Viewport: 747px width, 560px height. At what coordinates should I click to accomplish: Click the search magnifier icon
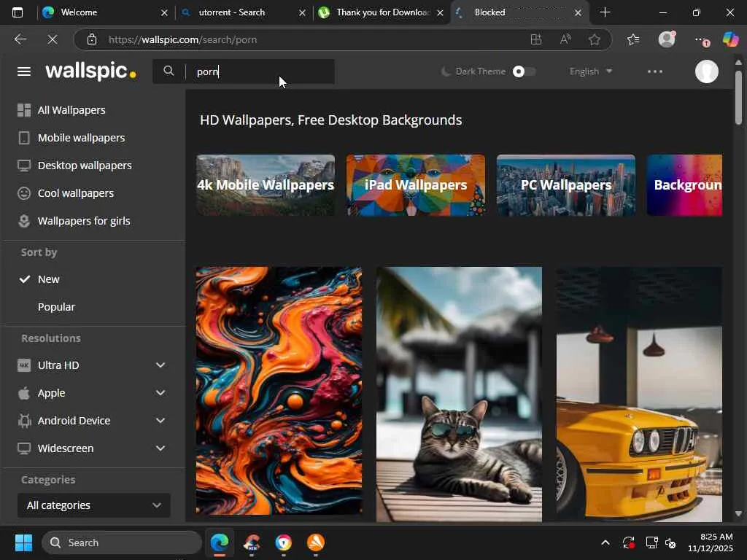point(169,71)
